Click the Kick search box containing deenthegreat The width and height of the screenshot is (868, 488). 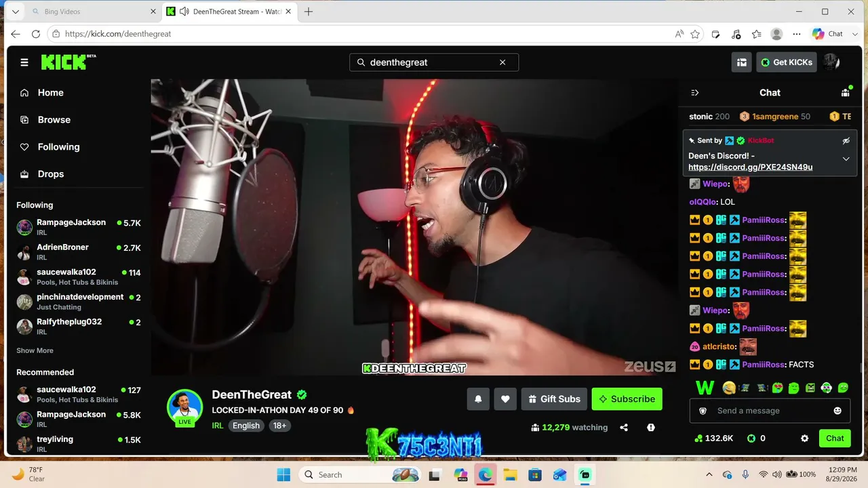(x=434, y=62)
